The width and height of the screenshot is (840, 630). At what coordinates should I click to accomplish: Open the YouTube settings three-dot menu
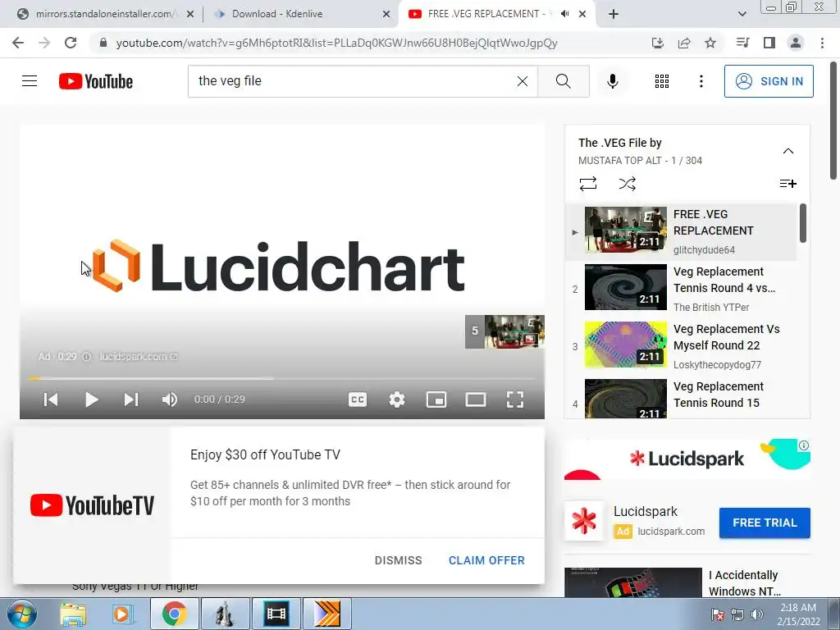click(x=701, y=81)
